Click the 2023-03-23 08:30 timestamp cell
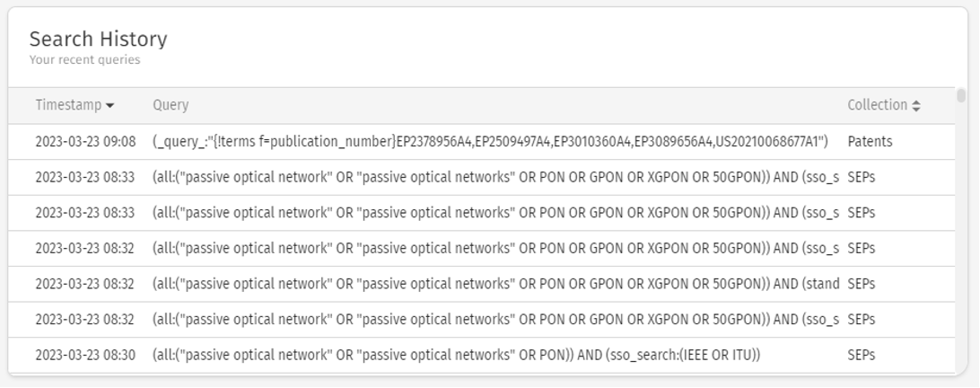 point(85,355)
